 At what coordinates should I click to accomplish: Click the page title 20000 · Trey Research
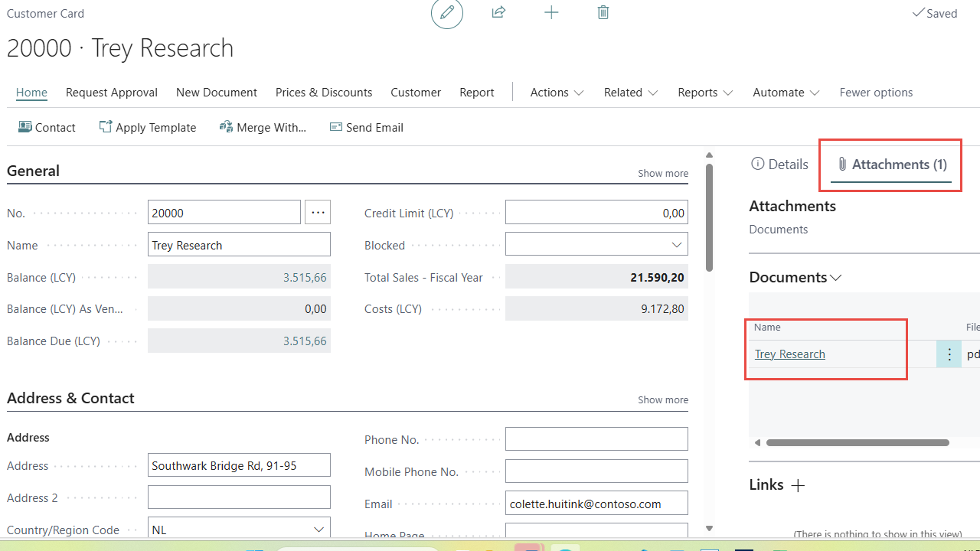coord(120,48)
